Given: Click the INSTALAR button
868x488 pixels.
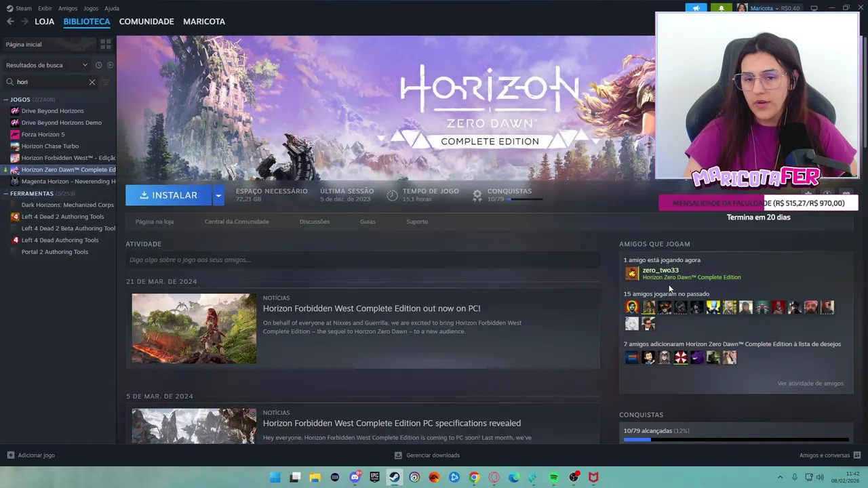Looking at the screenshot, I should click(x=169, y=195).
